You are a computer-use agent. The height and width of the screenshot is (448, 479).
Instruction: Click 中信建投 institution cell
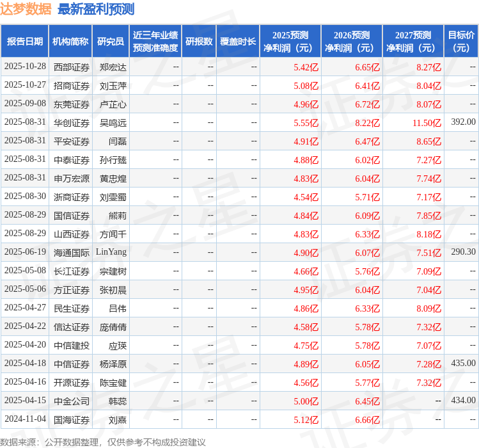(x=72, y=346)
